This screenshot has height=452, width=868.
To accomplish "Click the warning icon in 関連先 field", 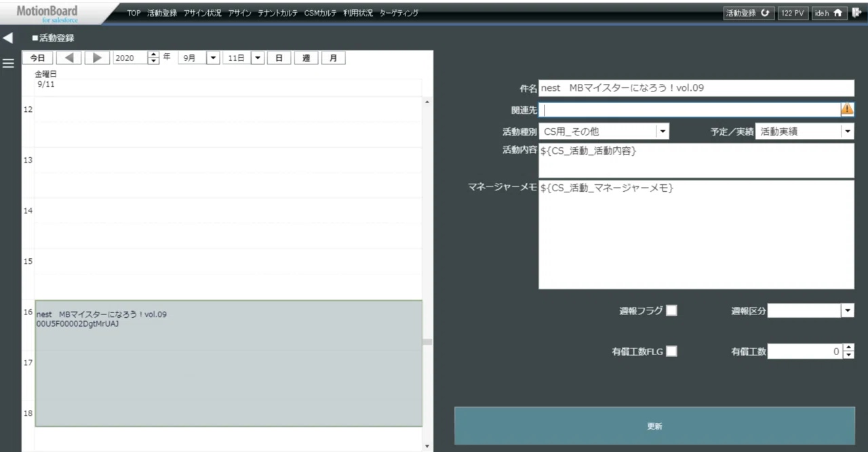I will [847, 109].
